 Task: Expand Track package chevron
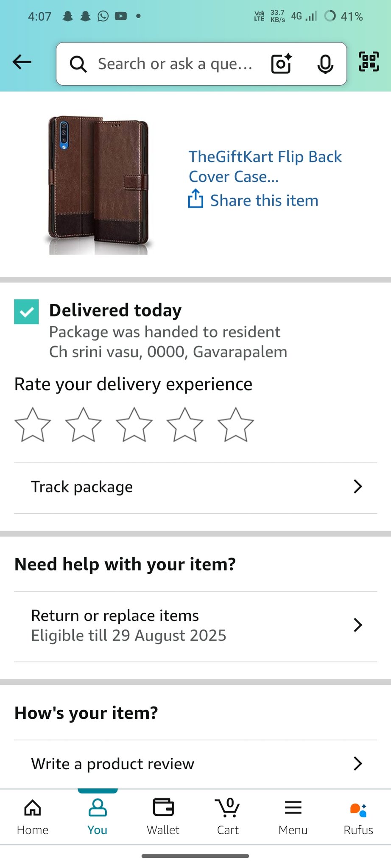(x=357, y=487)
